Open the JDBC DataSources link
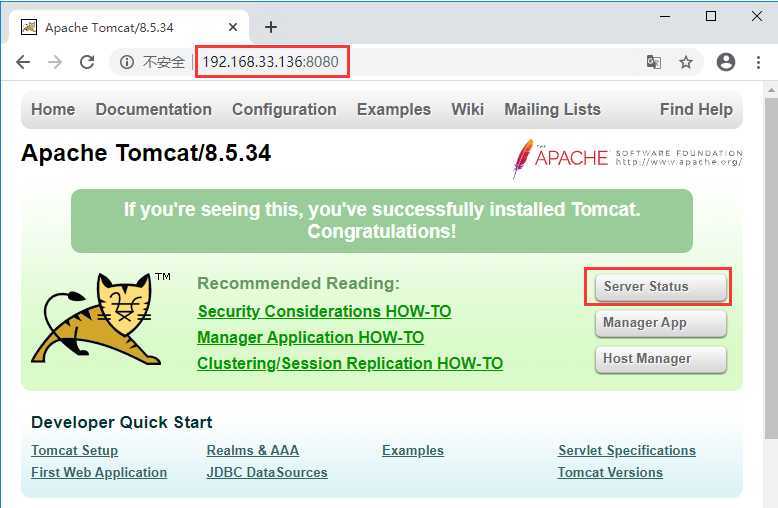 coord(267,472)
